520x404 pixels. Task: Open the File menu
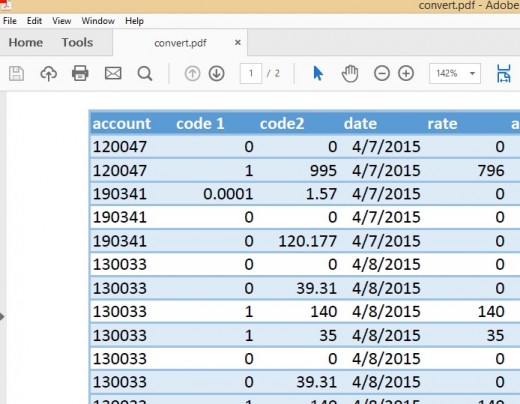coord(10,21)
